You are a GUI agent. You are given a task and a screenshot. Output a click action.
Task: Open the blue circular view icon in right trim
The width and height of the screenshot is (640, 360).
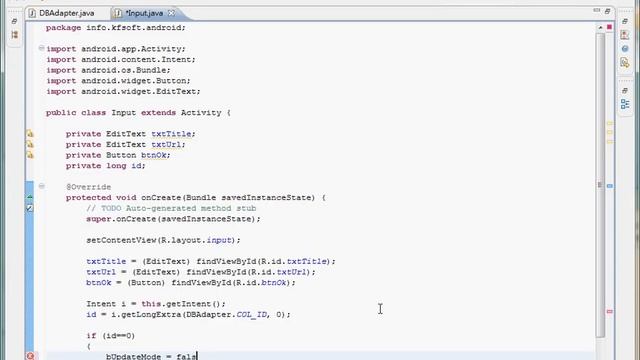pos(625,49)
